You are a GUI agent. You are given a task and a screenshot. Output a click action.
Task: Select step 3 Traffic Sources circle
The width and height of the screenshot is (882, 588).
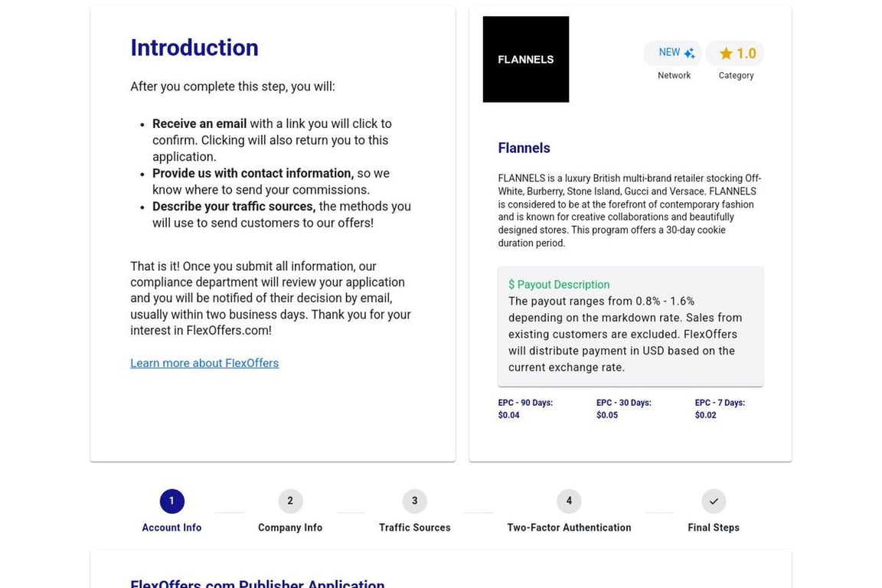pos(414,501)
